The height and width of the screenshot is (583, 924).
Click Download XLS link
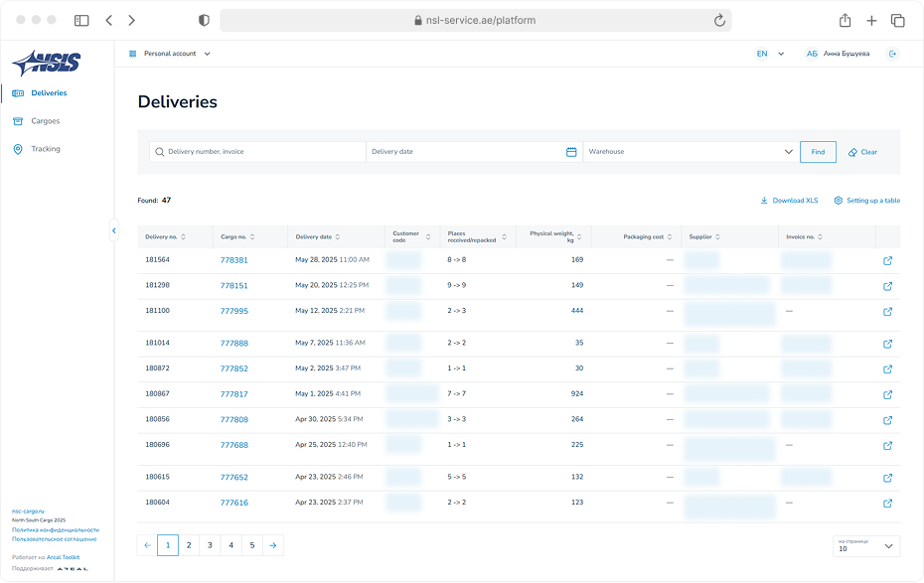pos(789,201)
